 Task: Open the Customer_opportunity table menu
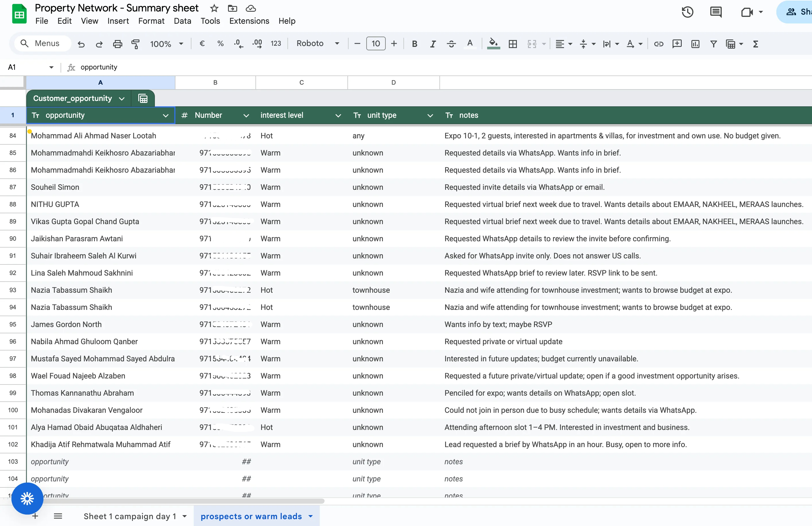(x=122, y=98)
